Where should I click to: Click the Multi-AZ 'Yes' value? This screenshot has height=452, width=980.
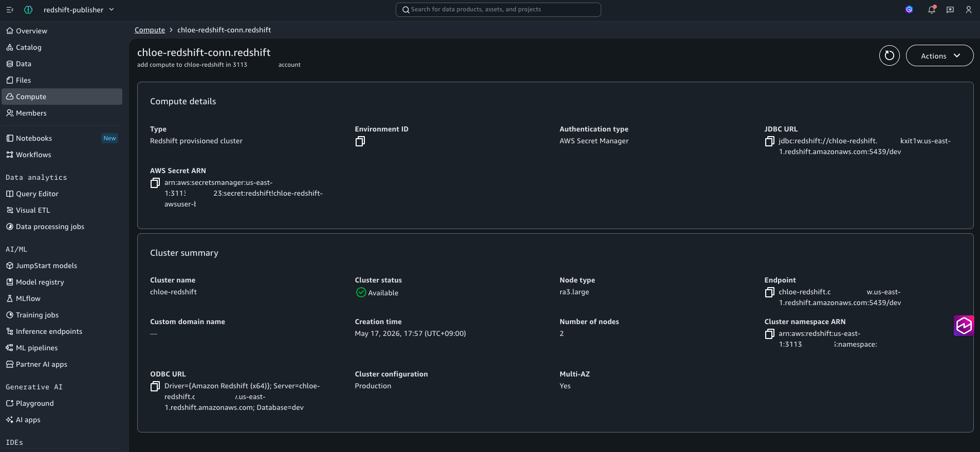click(565, 386)
